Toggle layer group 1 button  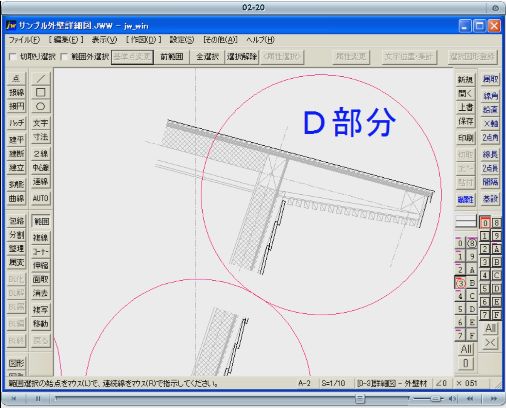tap(485, 236)
